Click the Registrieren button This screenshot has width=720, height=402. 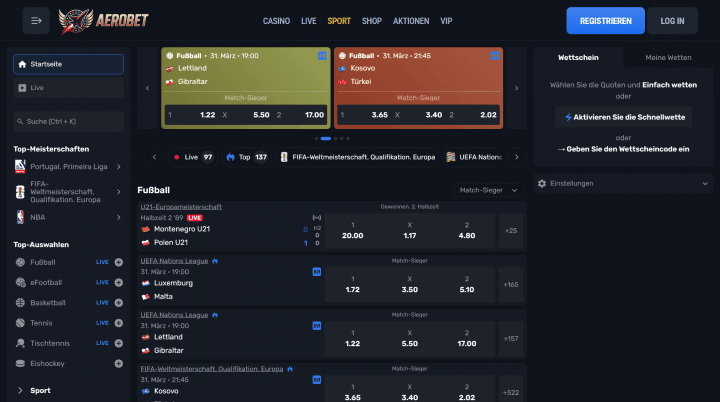(x=605, y=21)
